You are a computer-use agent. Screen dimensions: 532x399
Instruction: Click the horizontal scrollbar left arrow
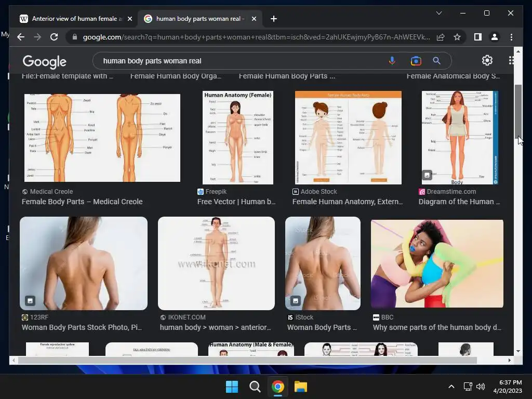tap(13, 361)
